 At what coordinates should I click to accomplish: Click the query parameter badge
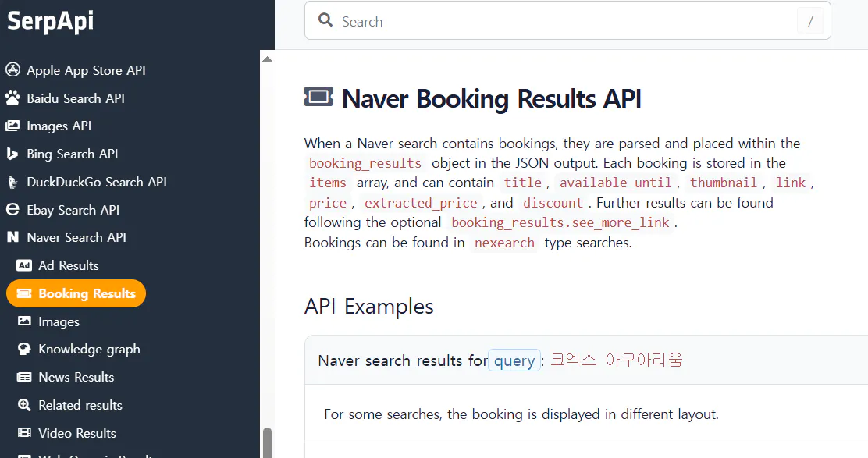514,360
